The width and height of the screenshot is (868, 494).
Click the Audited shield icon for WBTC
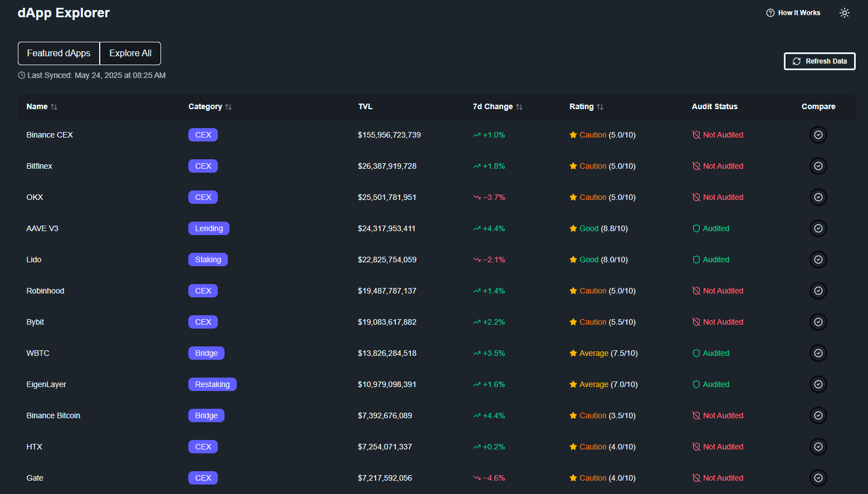(696, 353)
